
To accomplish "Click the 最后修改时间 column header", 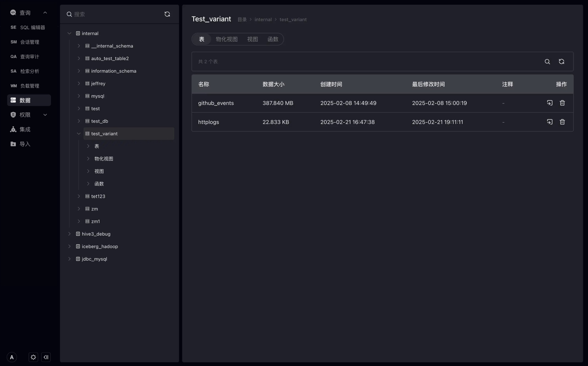I will coord(428,84).
